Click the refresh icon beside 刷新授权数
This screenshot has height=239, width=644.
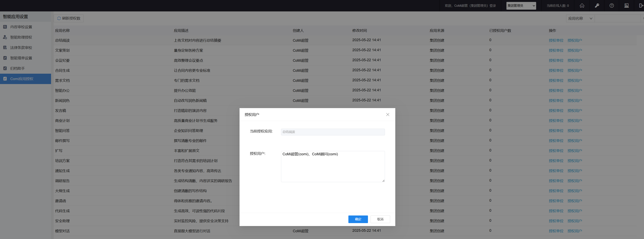[59, 18]
